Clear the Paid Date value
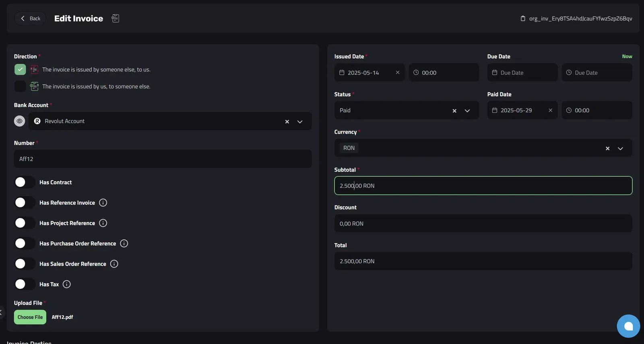This screenshot has height=344, width=644. [x=551, y=110]
